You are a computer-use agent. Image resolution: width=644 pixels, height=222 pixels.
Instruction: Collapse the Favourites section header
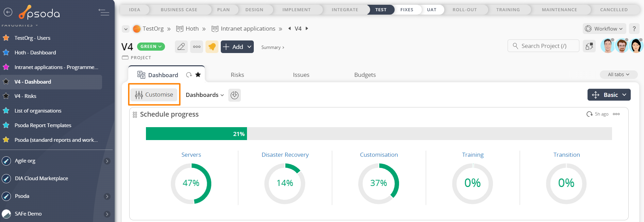(x=20, y=25)
